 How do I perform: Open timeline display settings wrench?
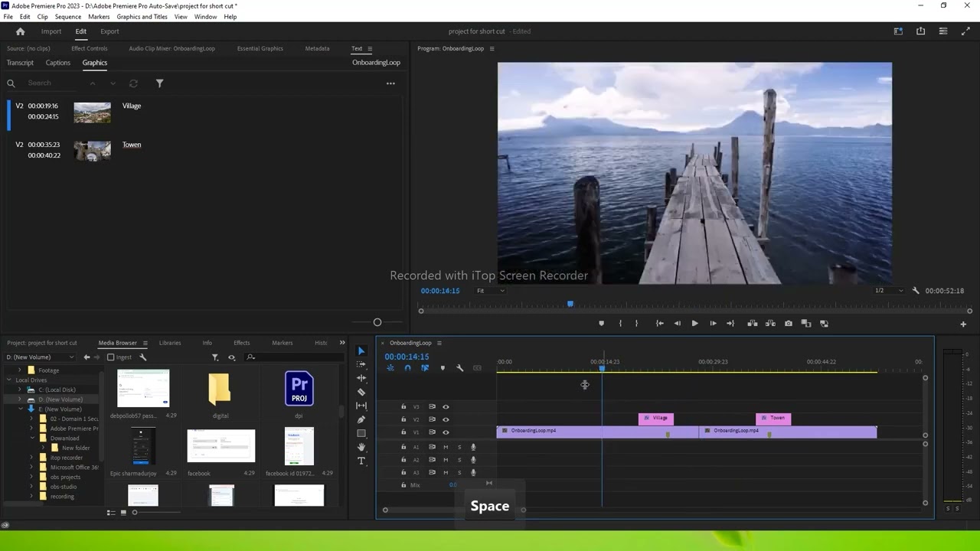coord(459,368)
